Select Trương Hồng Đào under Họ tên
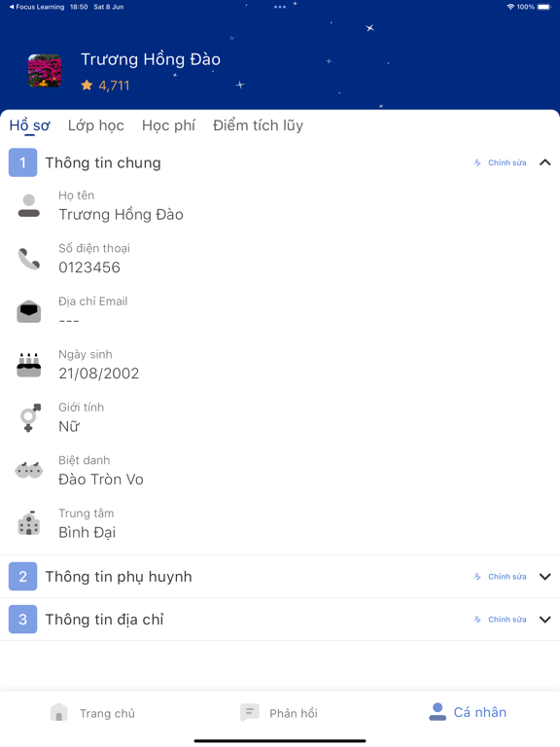The image size is (560, 747). [121, 215]
